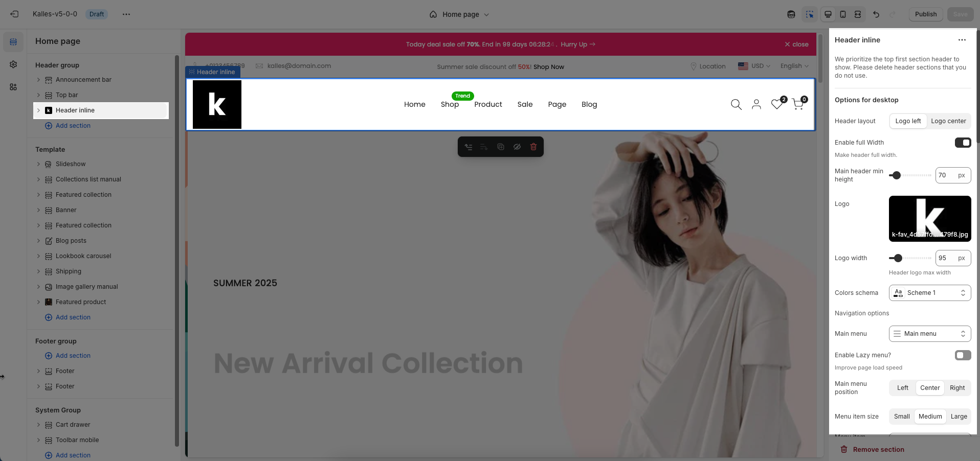Set main menu position to Right
This screenshot has width=980, height=461.
coord(957,388)
